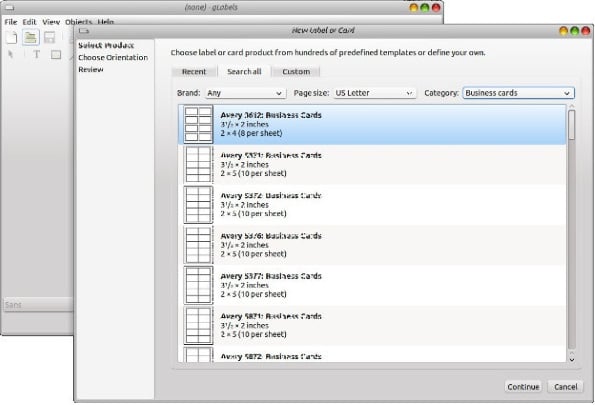
Task: Click the template list vertical scrollbar handle
Action: (x=571, y=124)
